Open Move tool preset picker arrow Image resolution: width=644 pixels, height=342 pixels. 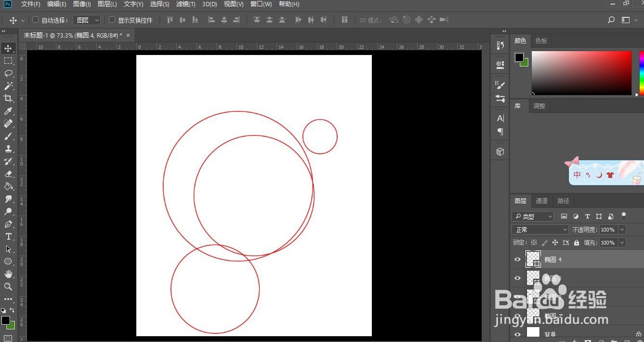tap(23, 21)
